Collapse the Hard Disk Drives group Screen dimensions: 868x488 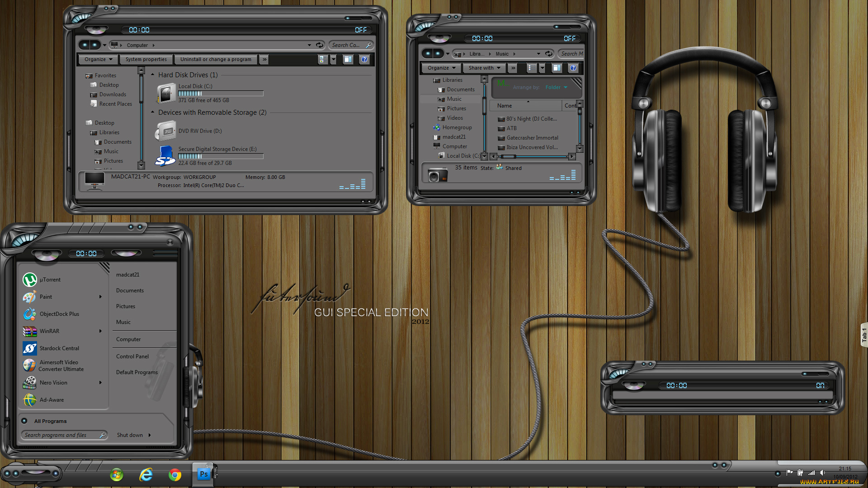coord(153,75)
